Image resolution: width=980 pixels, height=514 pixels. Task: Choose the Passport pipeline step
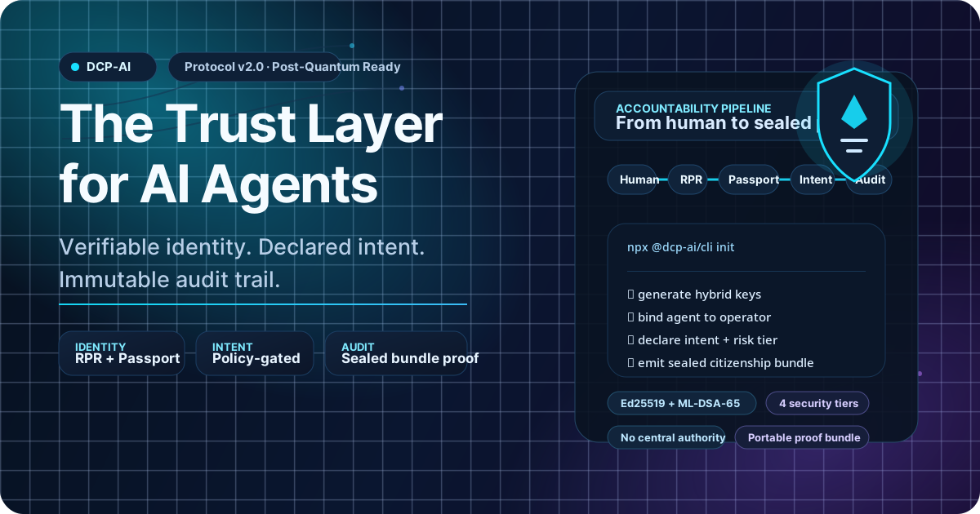pos(752,179)
